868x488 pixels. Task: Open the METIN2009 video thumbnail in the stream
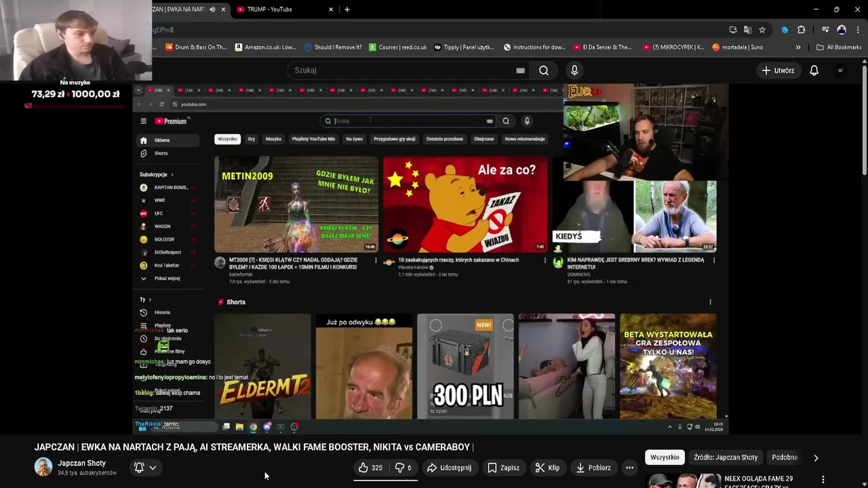[296, 204]
